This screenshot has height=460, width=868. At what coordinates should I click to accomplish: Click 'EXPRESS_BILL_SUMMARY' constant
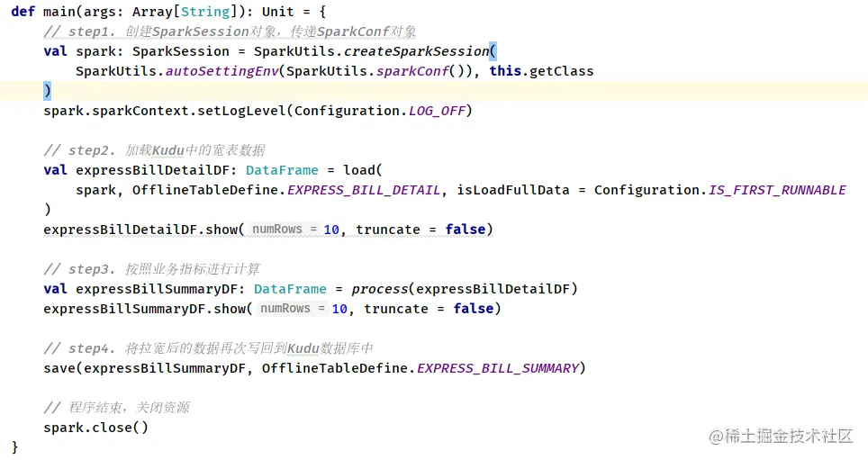498,368
